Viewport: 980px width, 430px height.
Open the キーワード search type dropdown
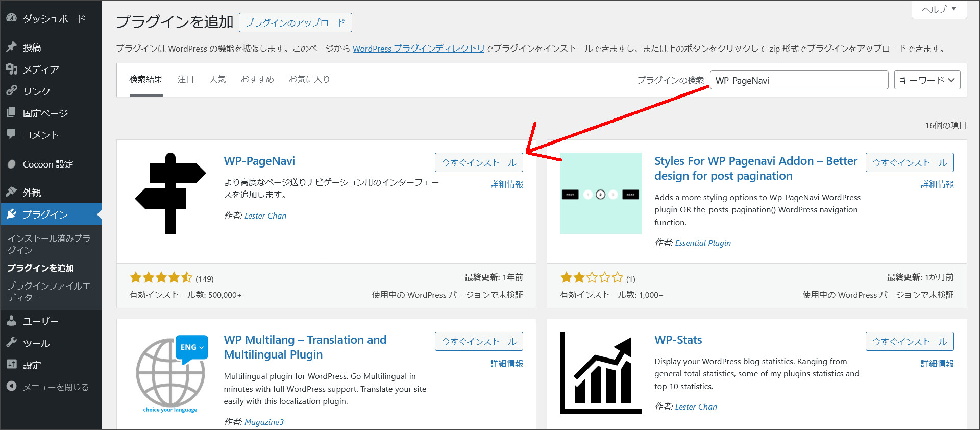(x=927, y=80)
